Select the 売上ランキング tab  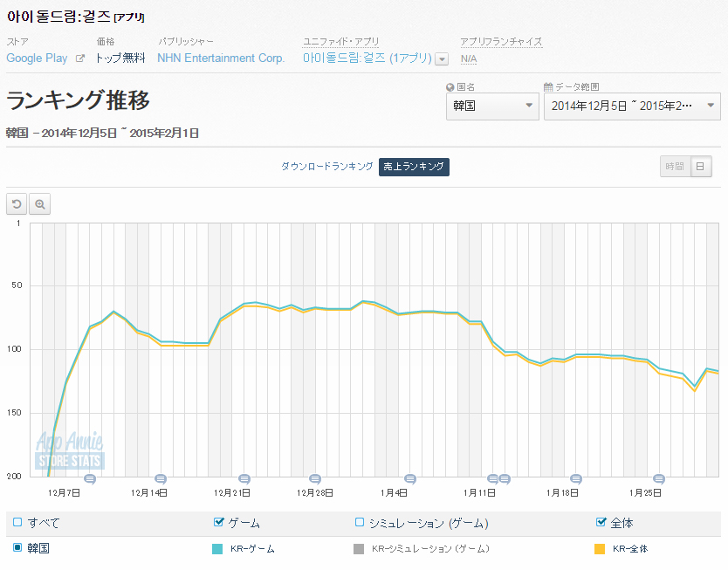click(414, 167)
